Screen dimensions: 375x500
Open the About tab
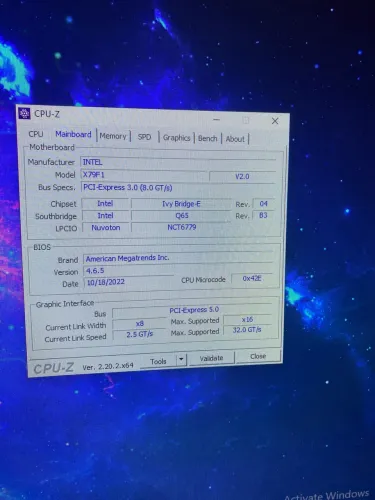(235, 139)
